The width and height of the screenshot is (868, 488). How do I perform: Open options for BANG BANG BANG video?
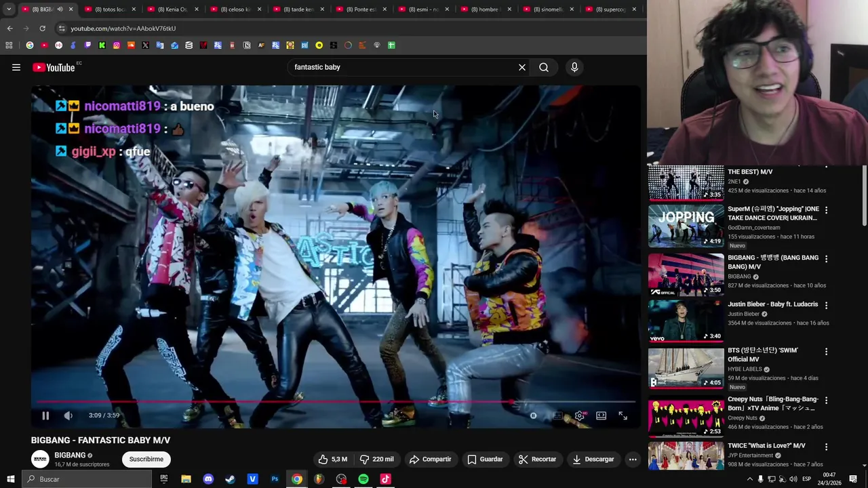[x=826, y=259]
